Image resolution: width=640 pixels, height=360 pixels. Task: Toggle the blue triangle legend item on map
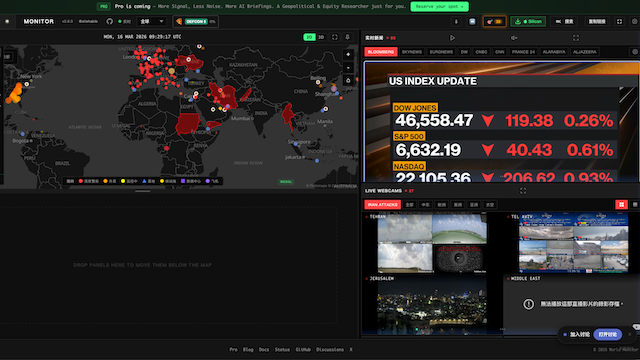click(148, 181)
